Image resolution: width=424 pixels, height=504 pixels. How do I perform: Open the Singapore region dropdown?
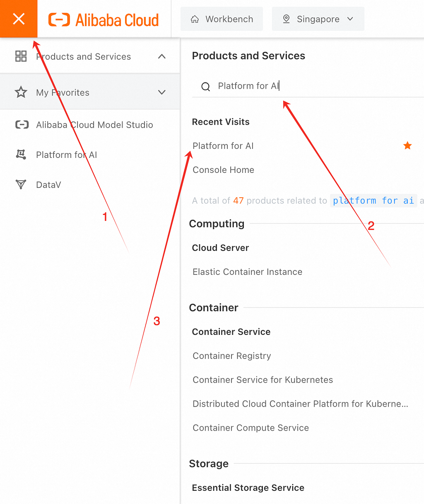318,19
